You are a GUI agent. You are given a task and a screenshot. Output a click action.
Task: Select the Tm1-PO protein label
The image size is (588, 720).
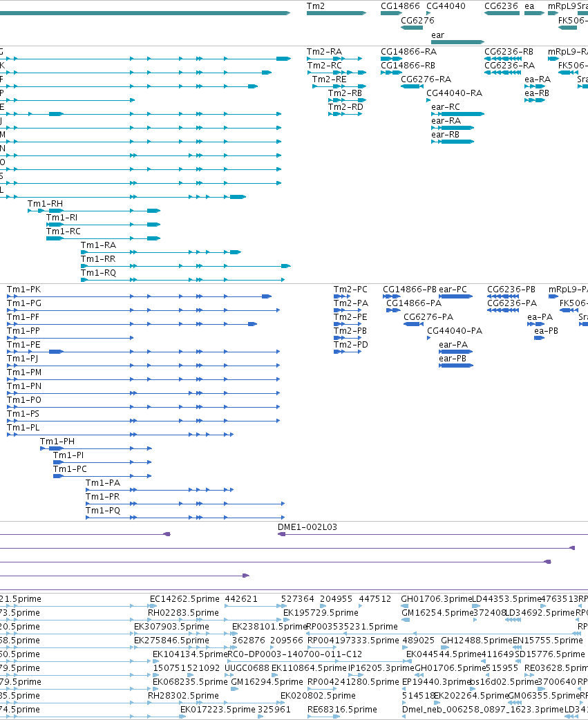(24, 399)
